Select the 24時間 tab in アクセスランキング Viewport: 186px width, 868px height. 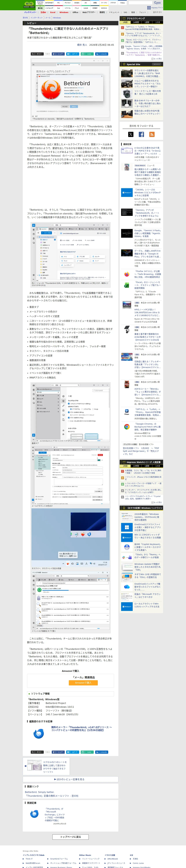[136, 22]
